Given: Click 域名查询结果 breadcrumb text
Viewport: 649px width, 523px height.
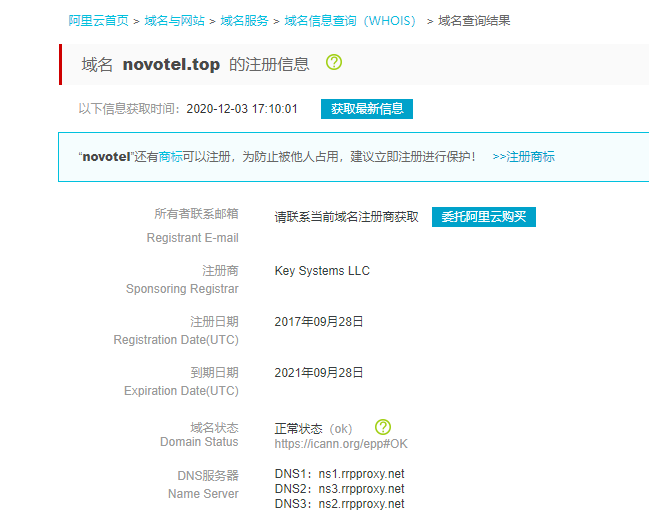Looking at the screenshot, I should point(474,21).
